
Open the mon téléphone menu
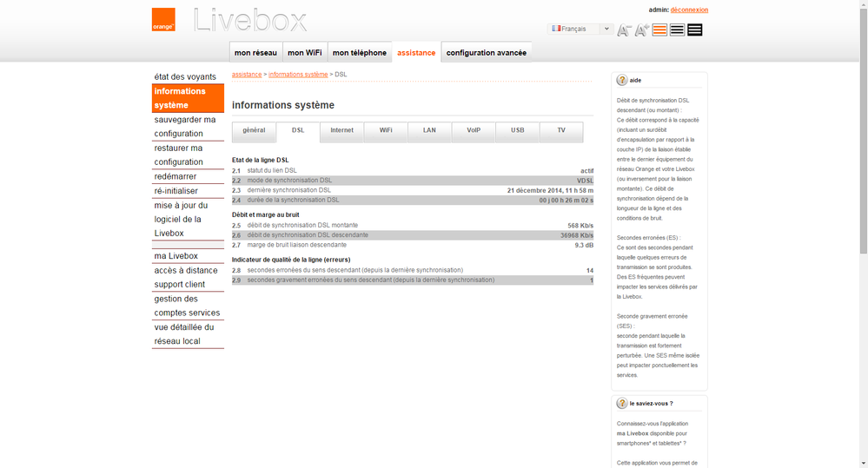coord(360,53)
